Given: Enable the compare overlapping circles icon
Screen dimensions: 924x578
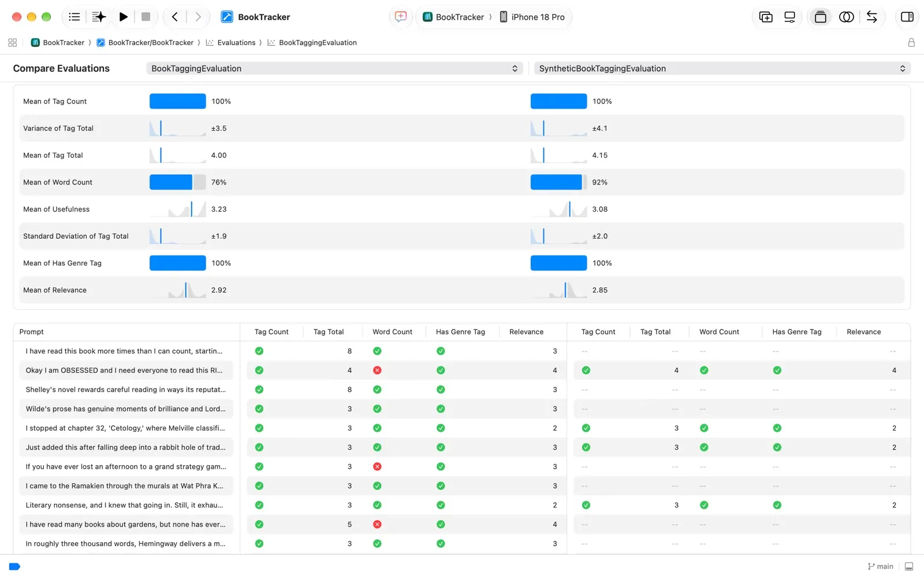Looking at the screenshot, I should 846,17.
